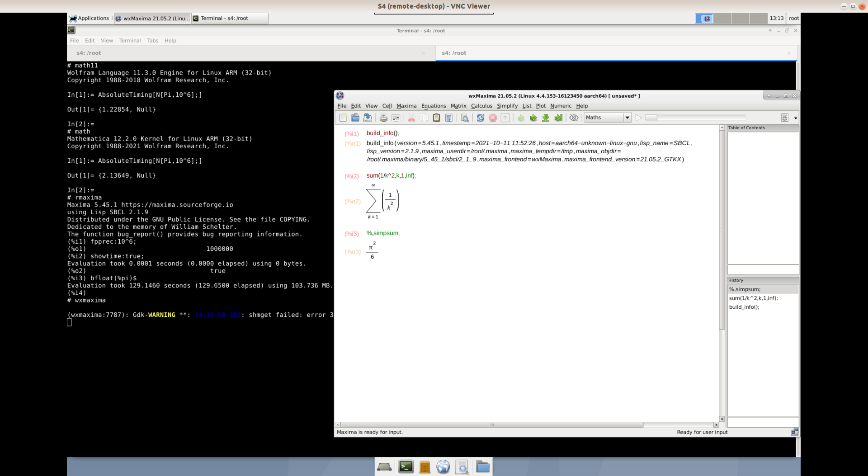The width and height of the screenshot is (868, 476).
Task: Create a new wxMaxima document
Action: click(x=343, y=118)
